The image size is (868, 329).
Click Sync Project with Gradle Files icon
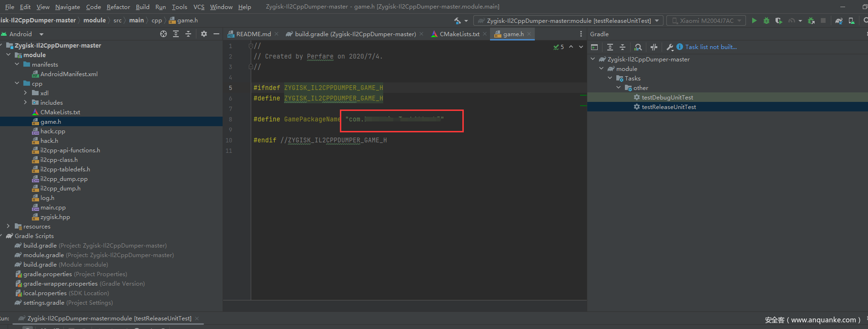[x=838, y=20]
